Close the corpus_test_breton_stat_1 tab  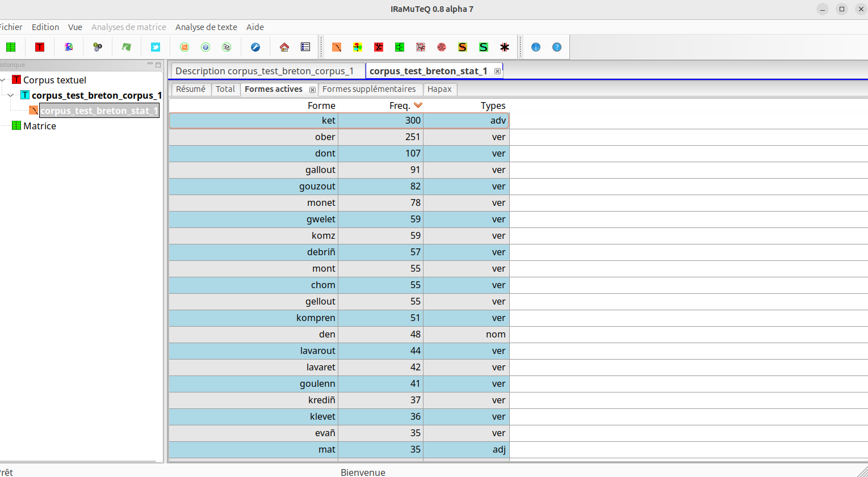point(497,71)
